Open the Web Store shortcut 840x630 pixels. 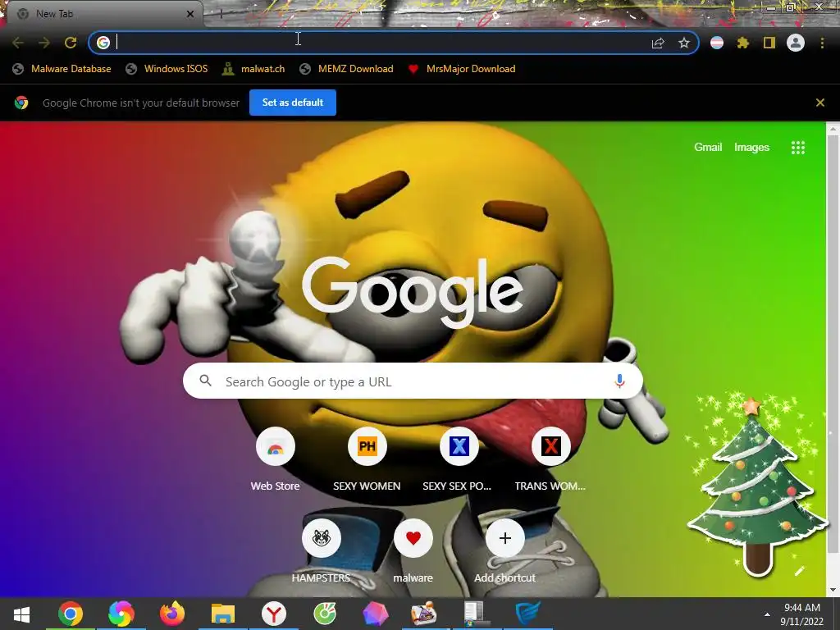click(276, 459)
